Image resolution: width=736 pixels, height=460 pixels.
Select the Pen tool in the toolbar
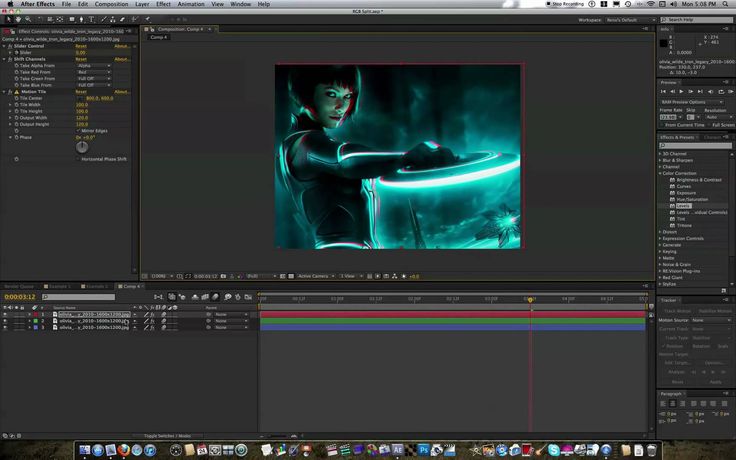(80, 19)
